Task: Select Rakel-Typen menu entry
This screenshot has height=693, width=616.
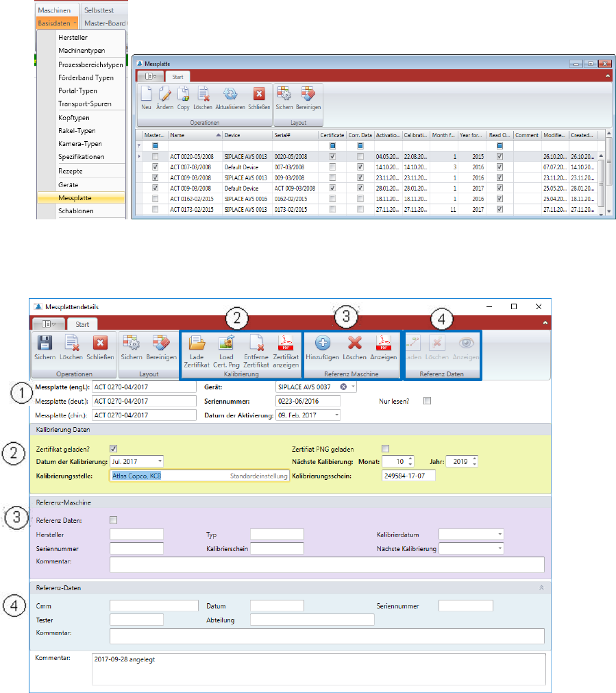Action: point(77,131)
